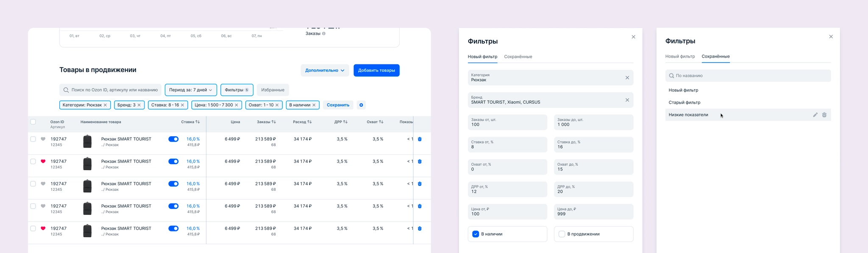The height and width of the screenshot is (253, 868).
Task: Click the 'Цена до, ₽' field
Action: pyautogui.click(x=593, y=212)
